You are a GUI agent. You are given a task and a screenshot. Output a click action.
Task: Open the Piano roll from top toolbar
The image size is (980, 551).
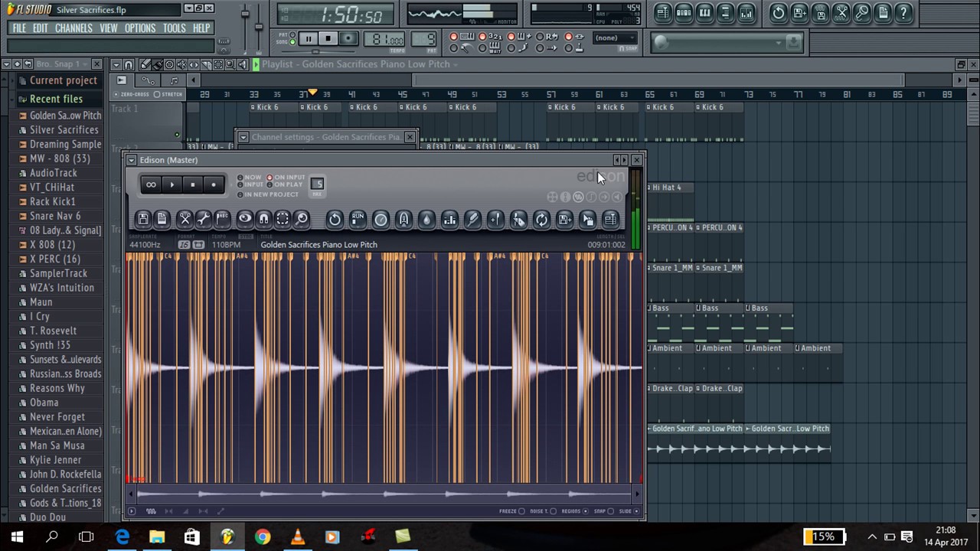click(704, 12)
